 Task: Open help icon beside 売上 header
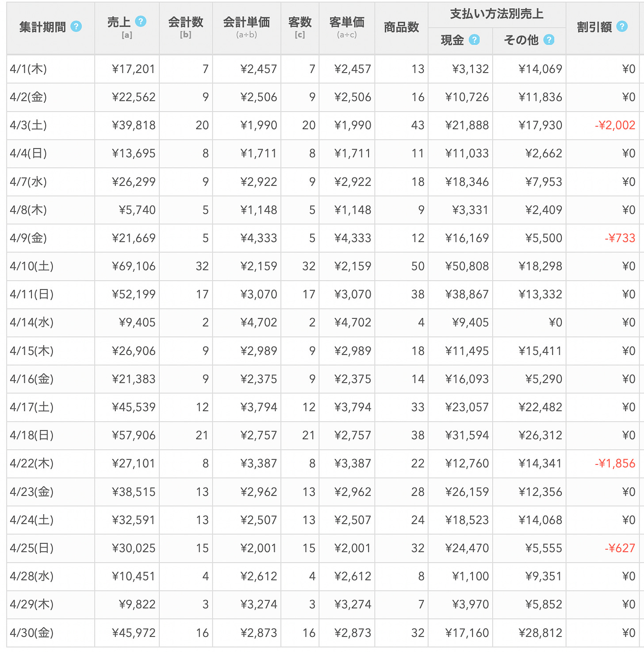141,21
